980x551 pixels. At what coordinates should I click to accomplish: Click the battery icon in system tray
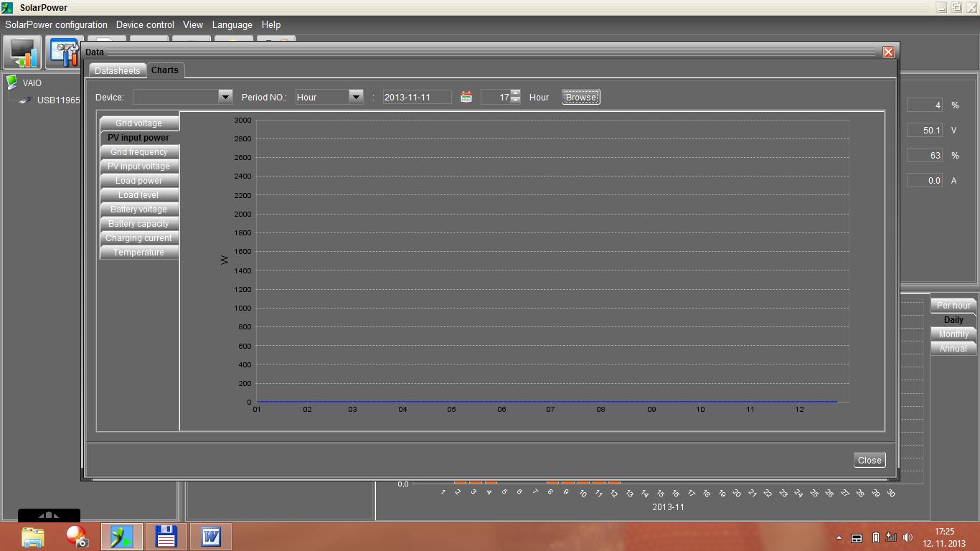(875, 537)
